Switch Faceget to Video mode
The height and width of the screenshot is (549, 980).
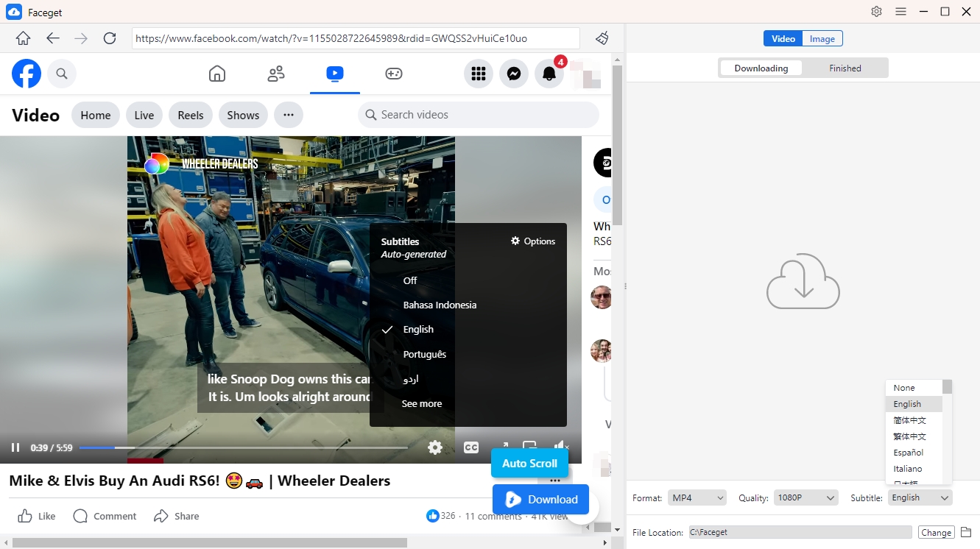pyautogui.click(x=783, y=39)
